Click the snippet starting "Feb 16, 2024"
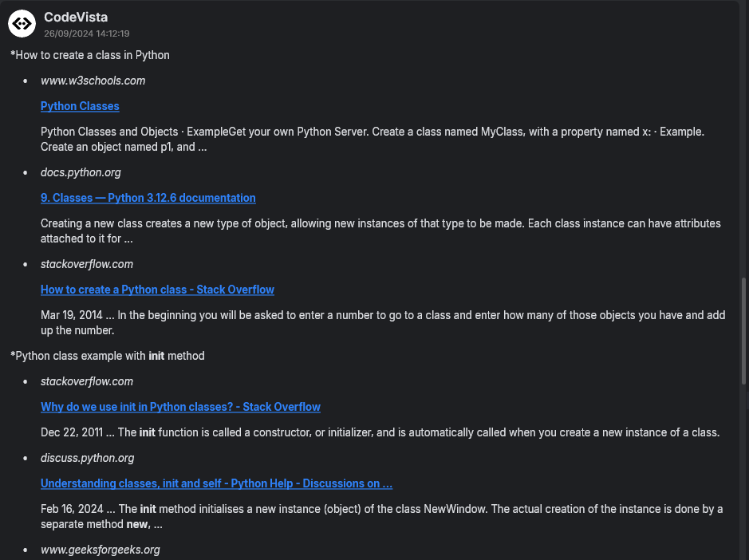749x560 pixels. coord(381,516)
